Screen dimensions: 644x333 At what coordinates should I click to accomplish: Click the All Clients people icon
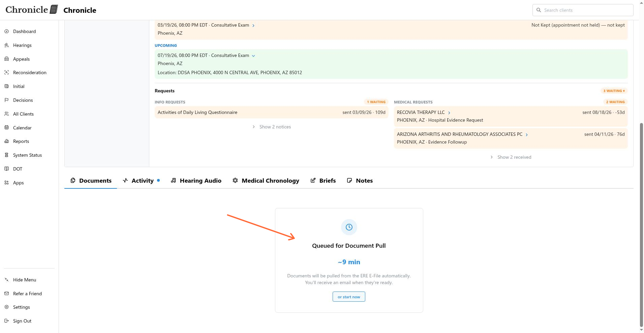point(6,114)
